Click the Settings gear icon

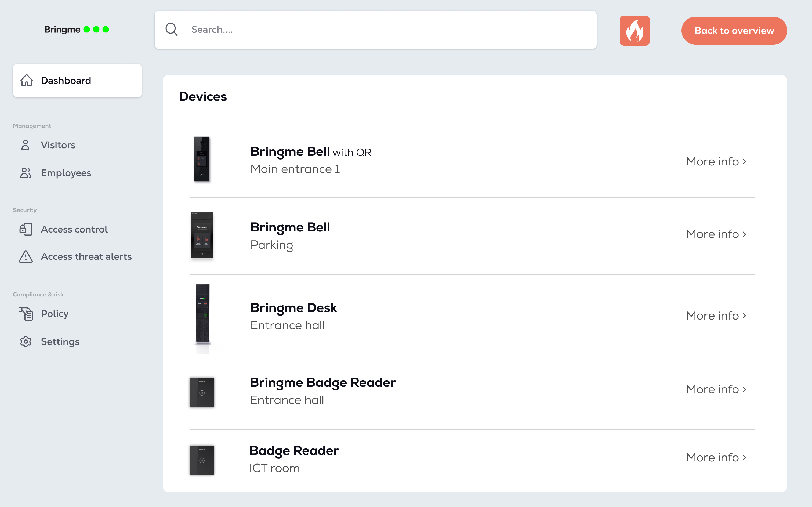click(26, 341)
